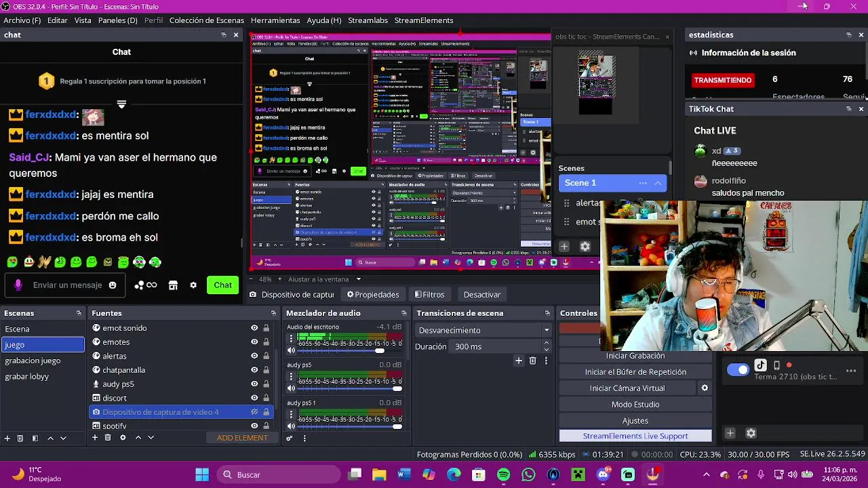Viewport: 868px width, 488px height.
Task: Open Virtual Camera settings gear
Action: click(705, 388)
